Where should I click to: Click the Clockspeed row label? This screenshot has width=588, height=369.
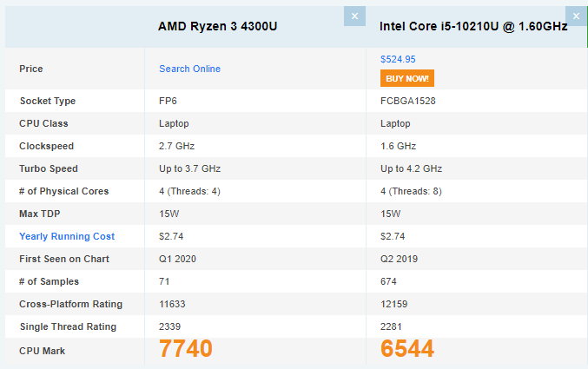tap(47, 146)
